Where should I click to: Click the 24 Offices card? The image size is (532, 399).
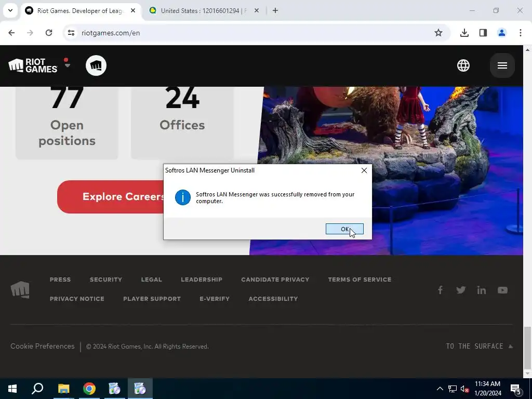(182, 123)
